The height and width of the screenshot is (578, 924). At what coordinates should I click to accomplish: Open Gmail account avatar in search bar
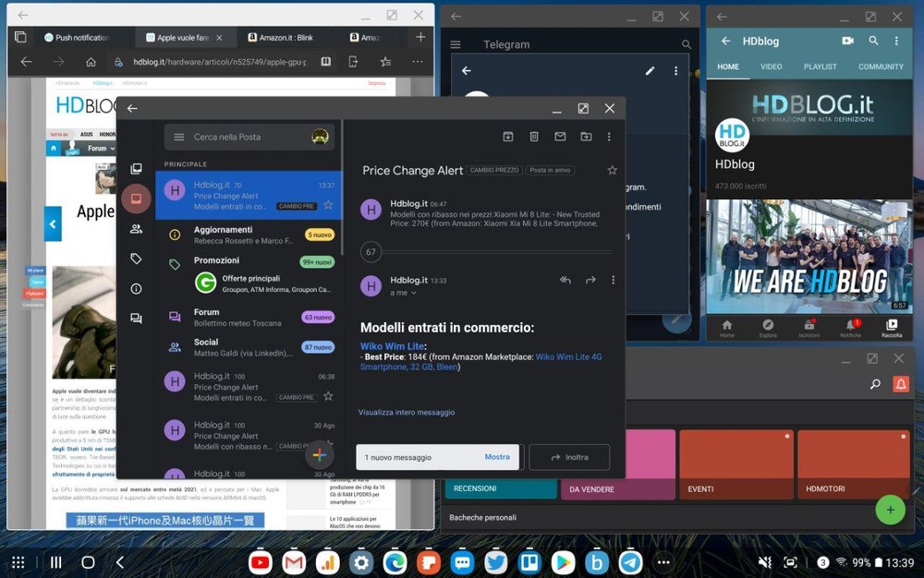(x=320, y=137)
